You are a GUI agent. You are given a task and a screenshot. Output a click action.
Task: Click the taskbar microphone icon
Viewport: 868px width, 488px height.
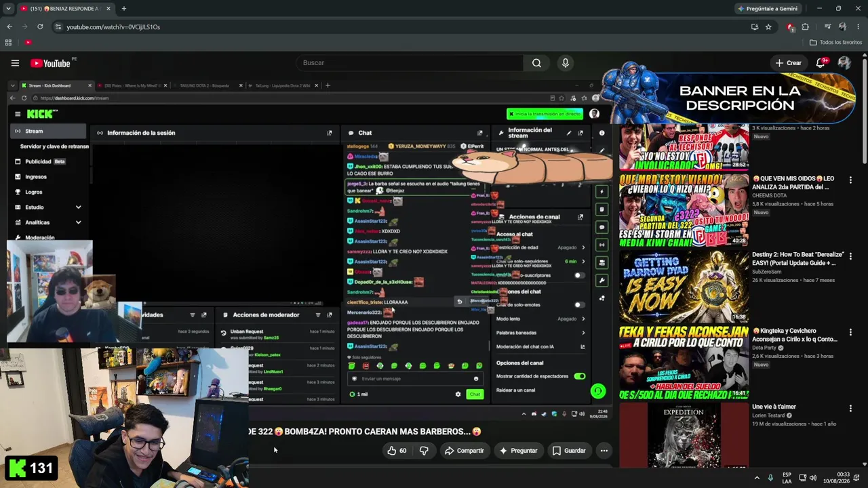(x=770, y=478)
